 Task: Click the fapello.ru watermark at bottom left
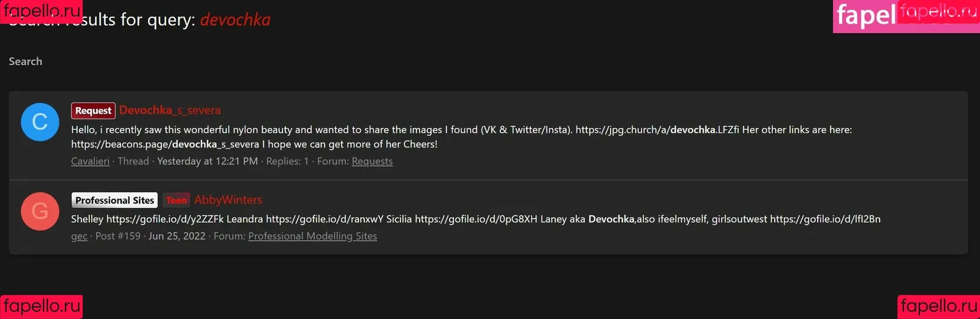(41, 306)
